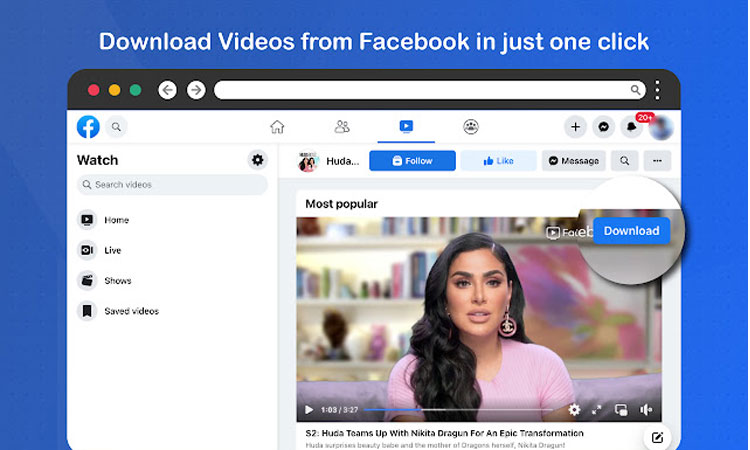Screen dimensions: 750x450
Task: Open the Groups icon in top navigation
Action: (x=471, y=127)
